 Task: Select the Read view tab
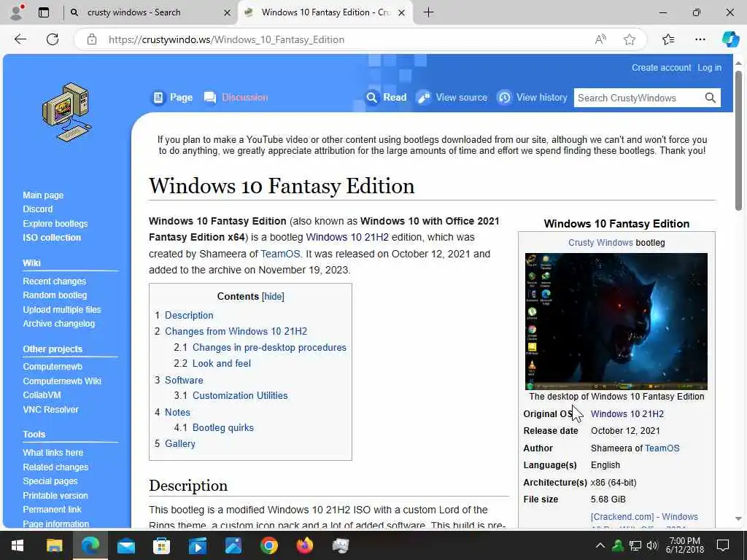pyautogui.click(x=387, y=97)
